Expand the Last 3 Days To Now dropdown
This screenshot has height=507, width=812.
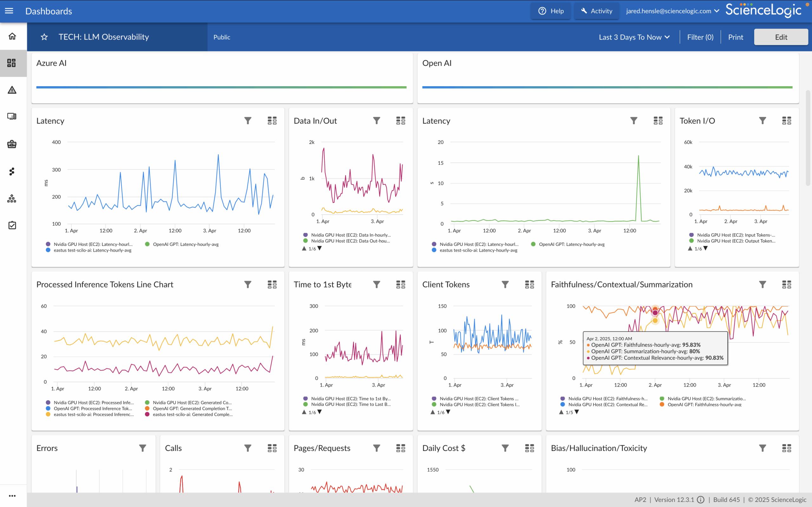click(x=634, y=37)
